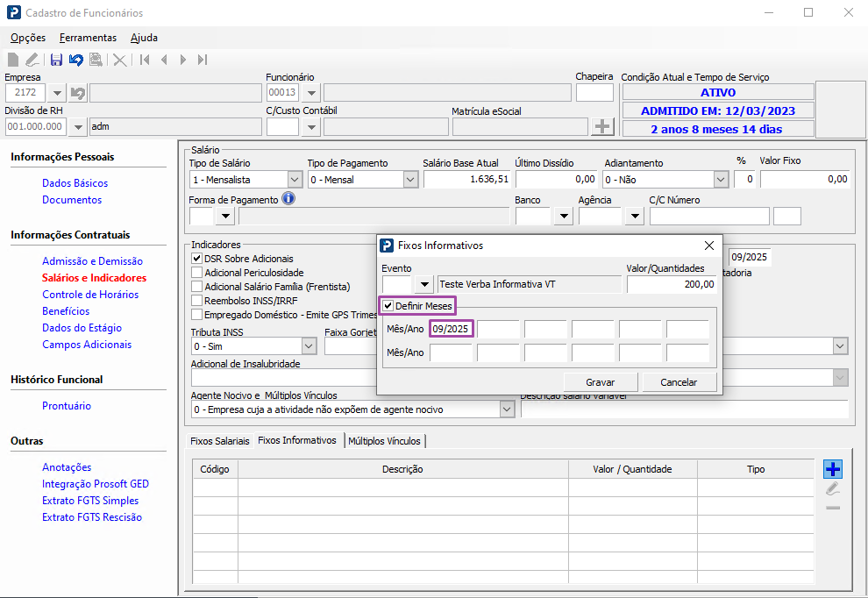Expand Agente Nocivo combo box
The width and height of the screenshot is (868, 598).
pos(507,409)
